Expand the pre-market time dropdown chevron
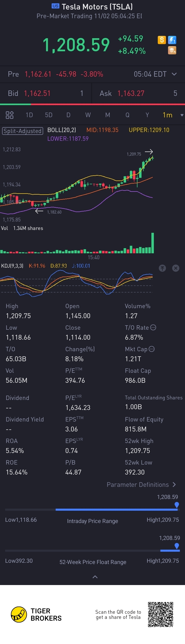 (174, 74)
